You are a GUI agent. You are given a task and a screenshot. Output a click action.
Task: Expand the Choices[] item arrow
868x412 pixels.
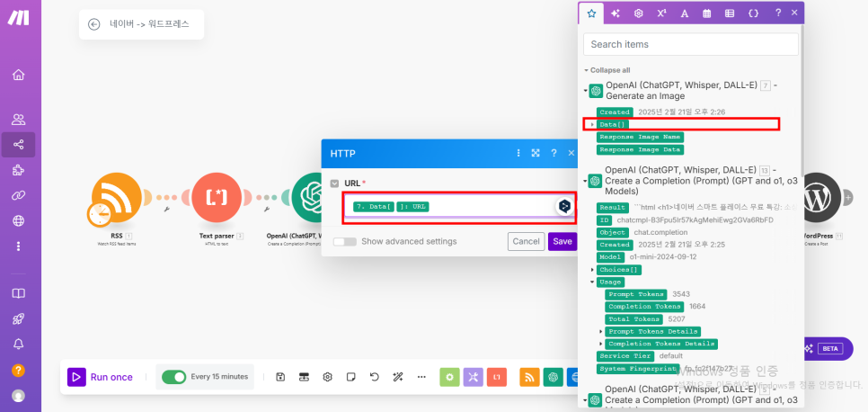592,270
